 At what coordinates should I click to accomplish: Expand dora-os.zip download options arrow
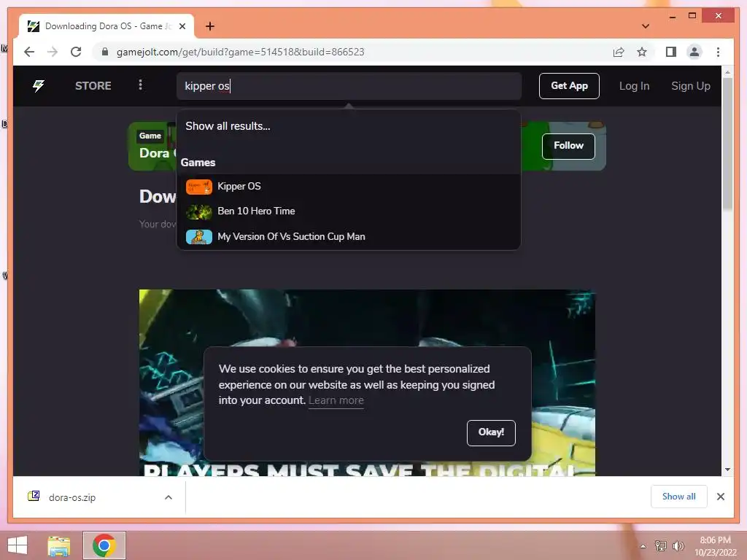pyautogui.click(x=169, y=497)
